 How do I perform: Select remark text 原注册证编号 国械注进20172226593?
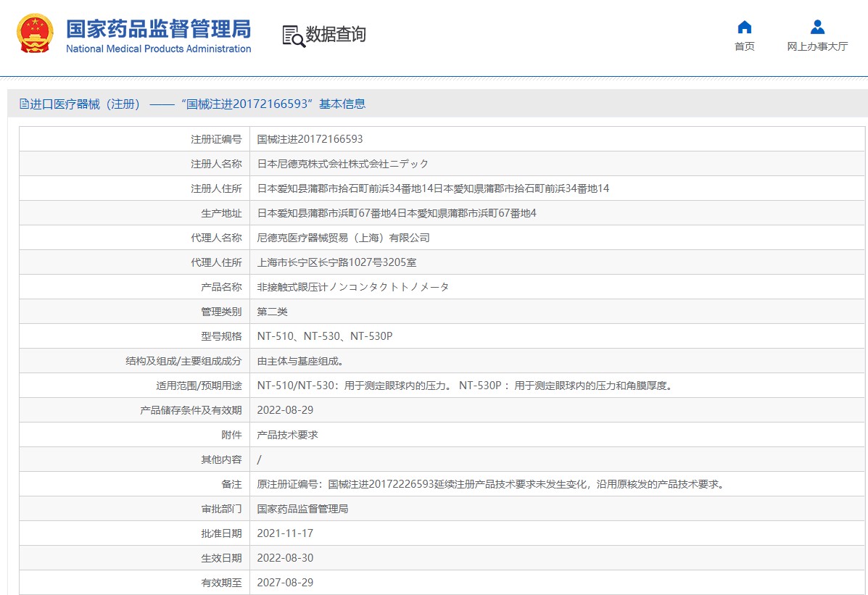492,484
